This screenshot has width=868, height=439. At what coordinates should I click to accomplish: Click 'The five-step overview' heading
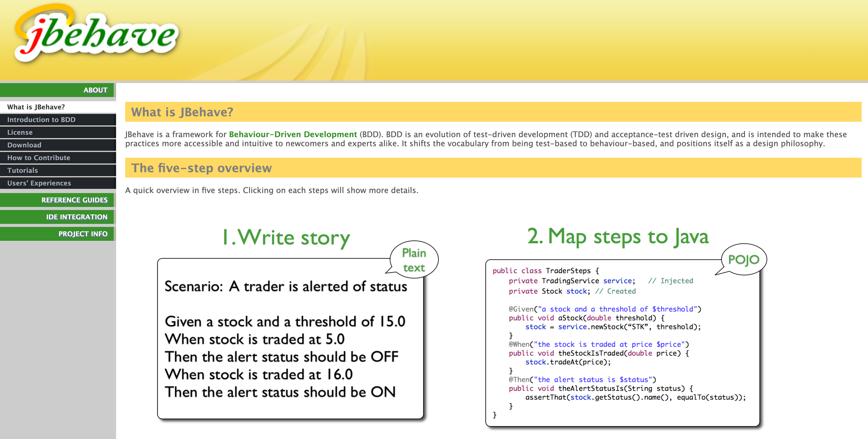[x=201, y=168]
